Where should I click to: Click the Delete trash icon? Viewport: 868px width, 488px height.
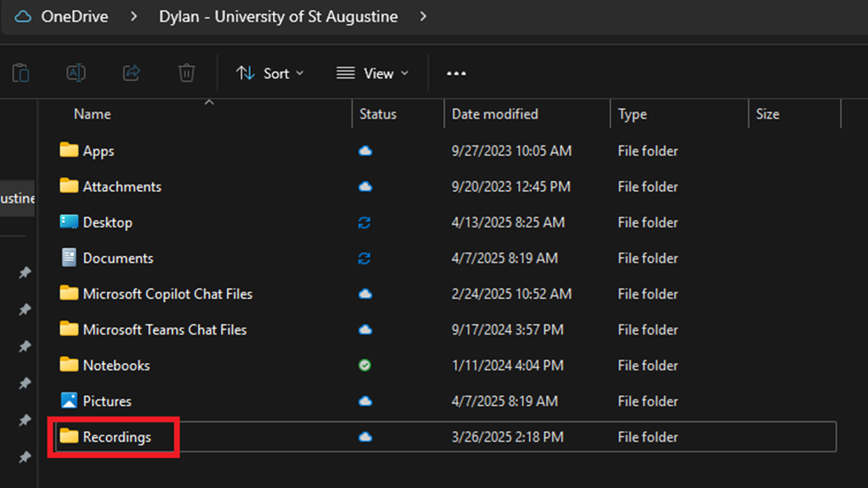coord(186,73)
